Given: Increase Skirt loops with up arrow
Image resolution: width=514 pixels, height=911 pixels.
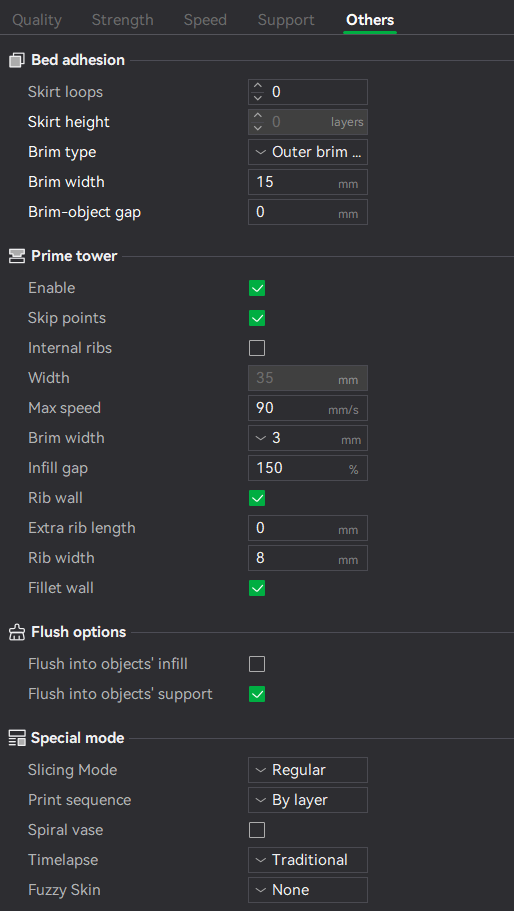Looking at the screenshot, I should click(258, 87).
